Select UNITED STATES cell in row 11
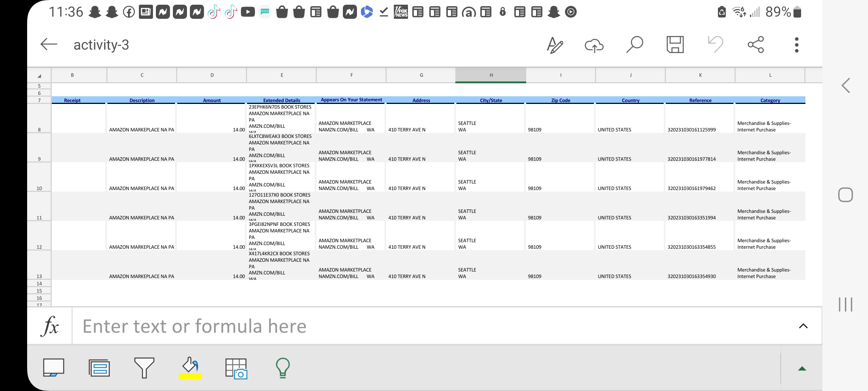 pyautogui.click(x=631, y=206)
